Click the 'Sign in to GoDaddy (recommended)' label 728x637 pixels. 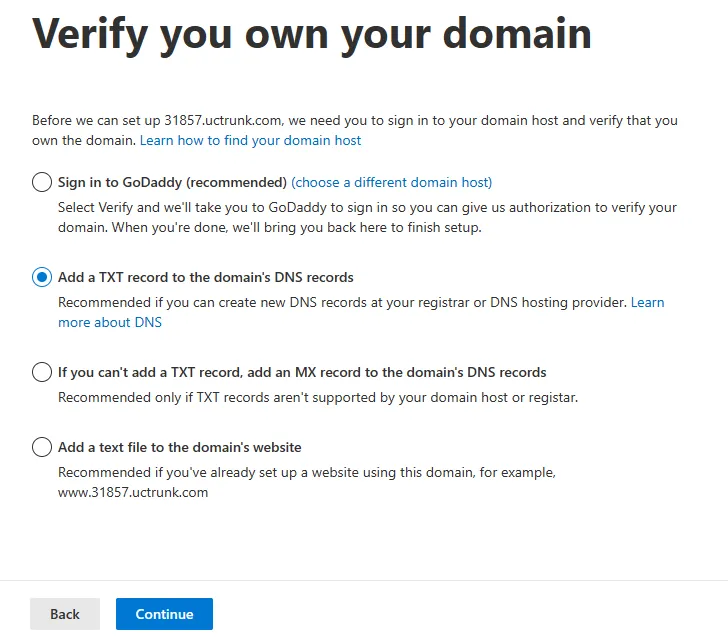point(172,182)
